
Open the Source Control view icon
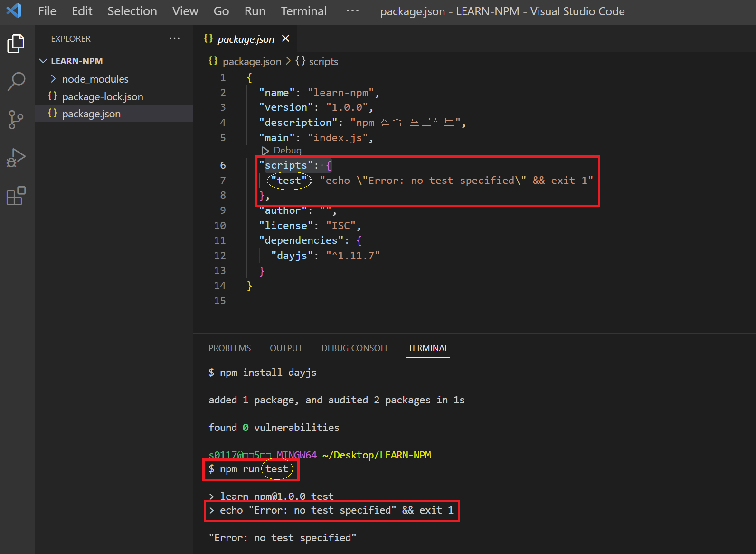[x=16, y=120]
